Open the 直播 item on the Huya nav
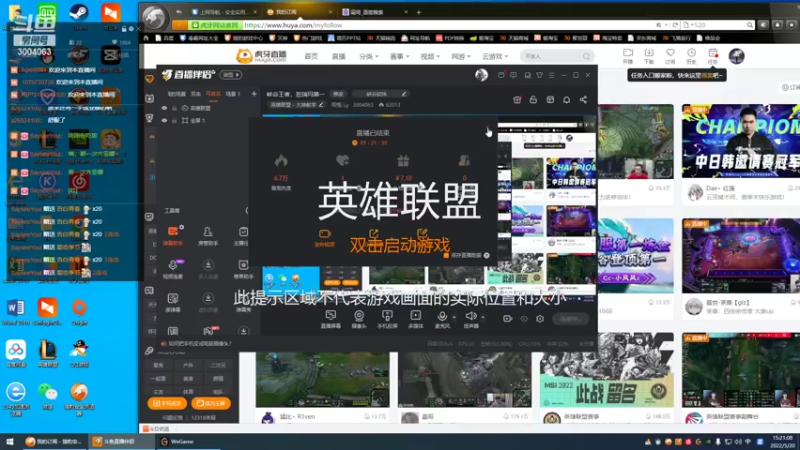Viewport: 800px width, 450px height. click(338, 56)
